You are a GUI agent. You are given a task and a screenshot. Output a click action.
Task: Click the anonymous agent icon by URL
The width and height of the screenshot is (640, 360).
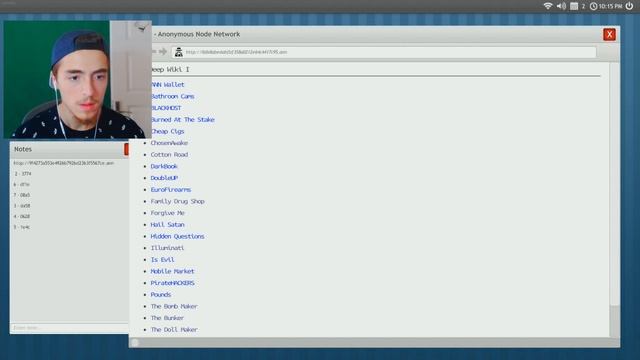click(178, 52)
